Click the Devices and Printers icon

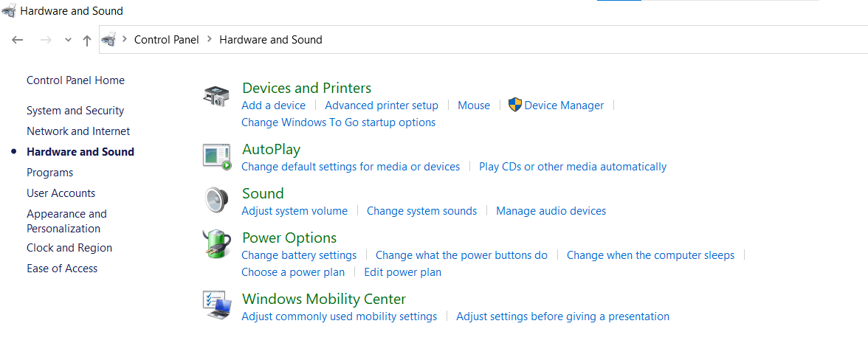(x=216, y=97)
